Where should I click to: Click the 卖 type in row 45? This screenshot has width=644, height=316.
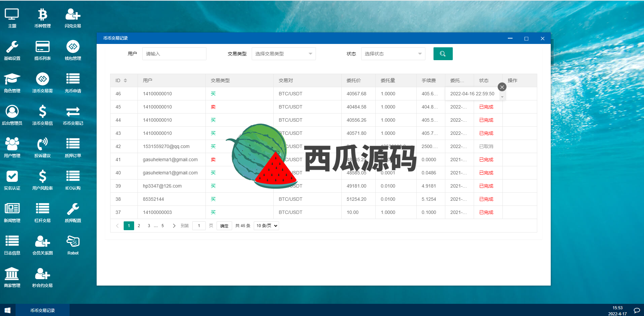(213, 107)
